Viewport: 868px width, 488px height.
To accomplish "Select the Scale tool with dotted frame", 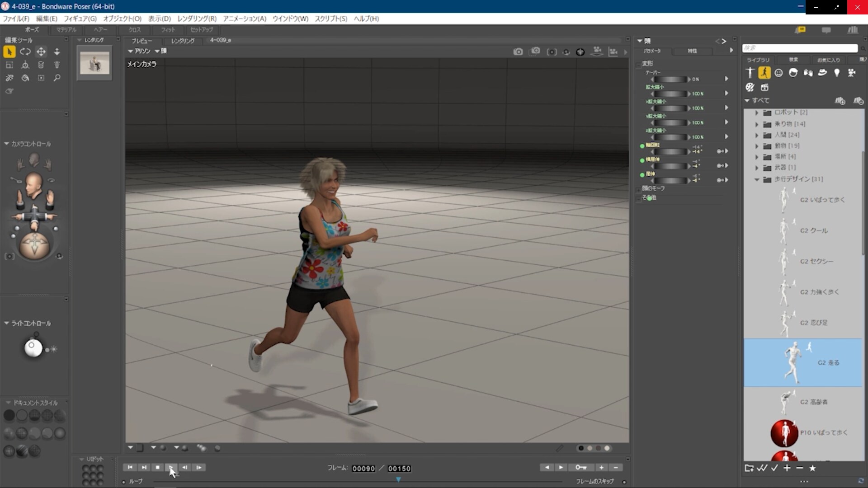I will (9, 65).
